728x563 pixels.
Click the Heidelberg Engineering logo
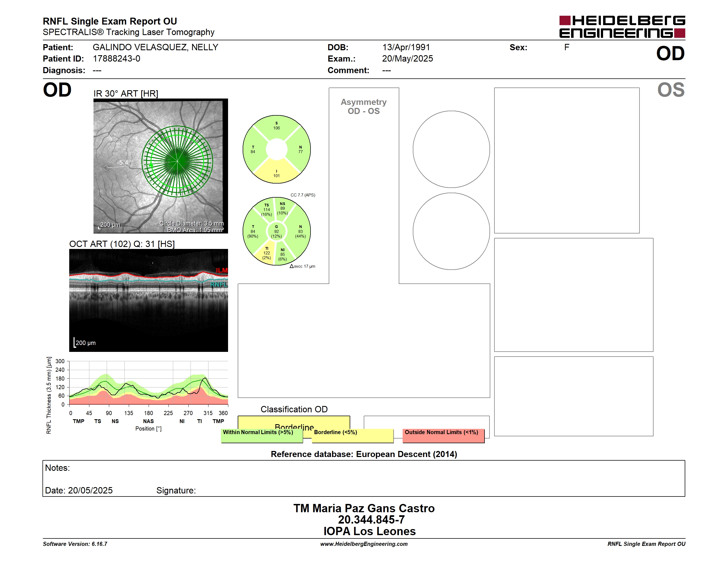[622, 27]
